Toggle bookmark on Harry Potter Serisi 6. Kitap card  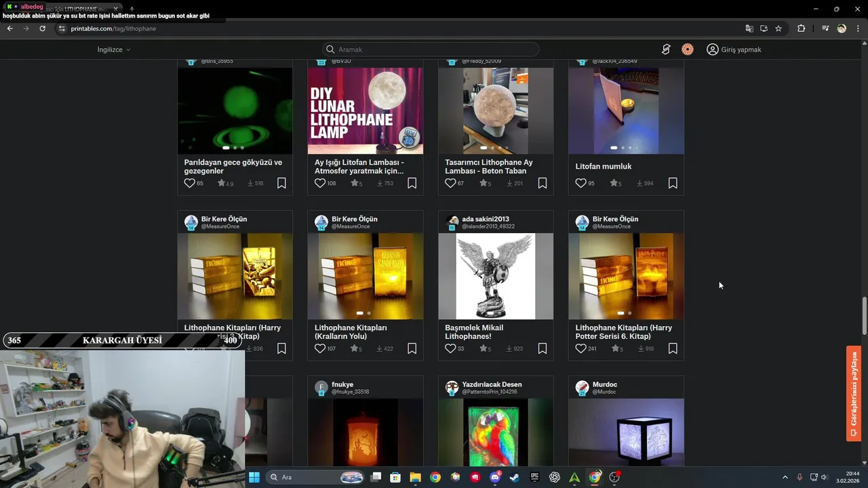pos(673,348)
